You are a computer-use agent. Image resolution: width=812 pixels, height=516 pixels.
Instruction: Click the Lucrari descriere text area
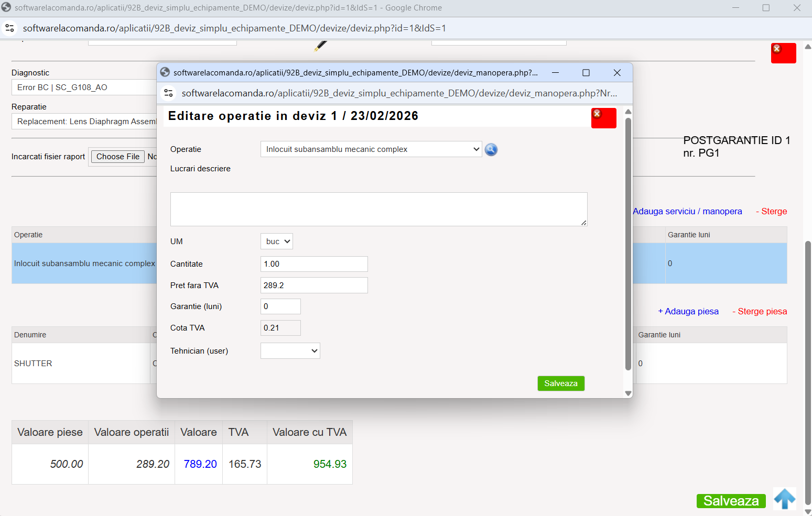coord(378,209)
